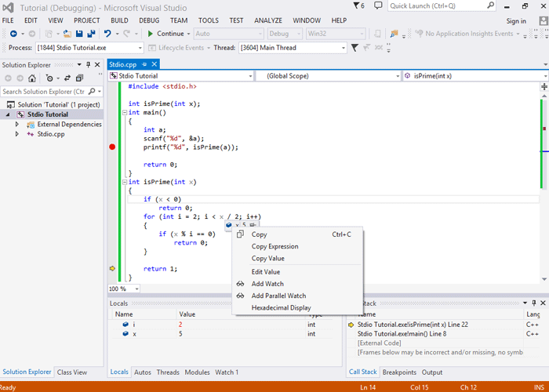Switch to the Watch 1 tab
The width and height of the screenshot is (549, 392).
tap(227, 372)
